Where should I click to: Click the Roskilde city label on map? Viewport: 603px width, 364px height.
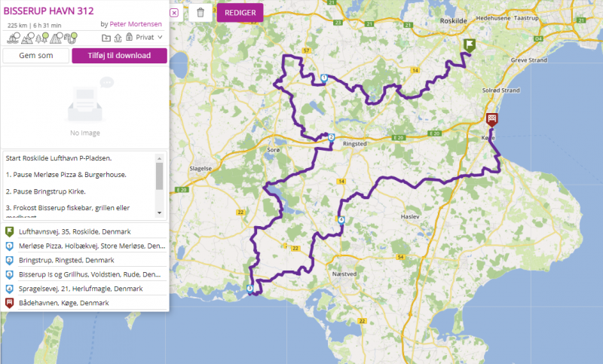tap(454, 21)
